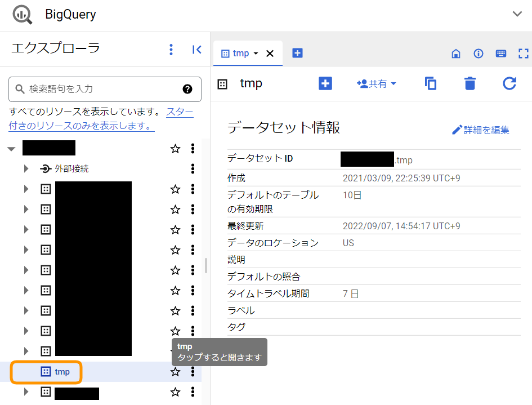Screen dimensions: 532x405
Task: Click the 10日 table expiration value
Action: [x=352, y=195]
